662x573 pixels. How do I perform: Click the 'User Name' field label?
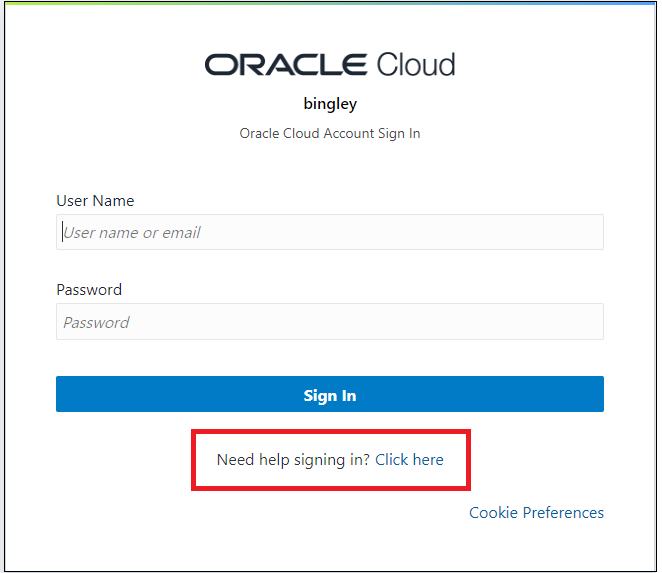click(95, 201)
